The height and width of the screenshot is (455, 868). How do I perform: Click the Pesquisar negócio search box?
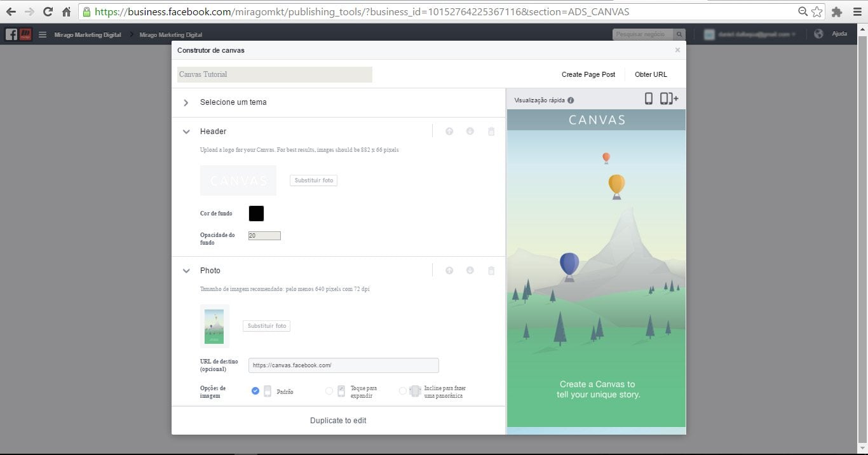[x=644, y=34]
